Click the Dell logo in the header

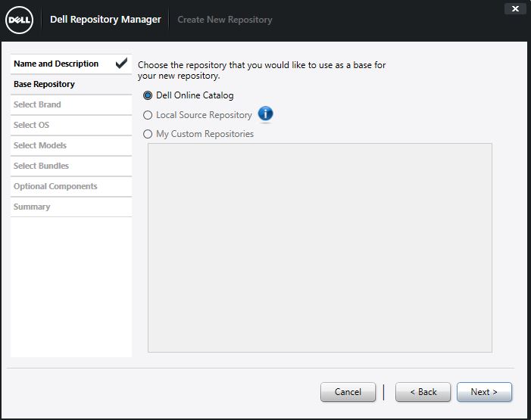coord(19,20)
